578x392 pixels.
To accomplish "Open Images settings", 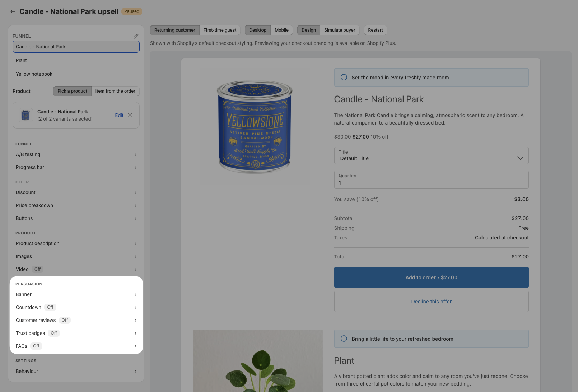I will [76, 256].
